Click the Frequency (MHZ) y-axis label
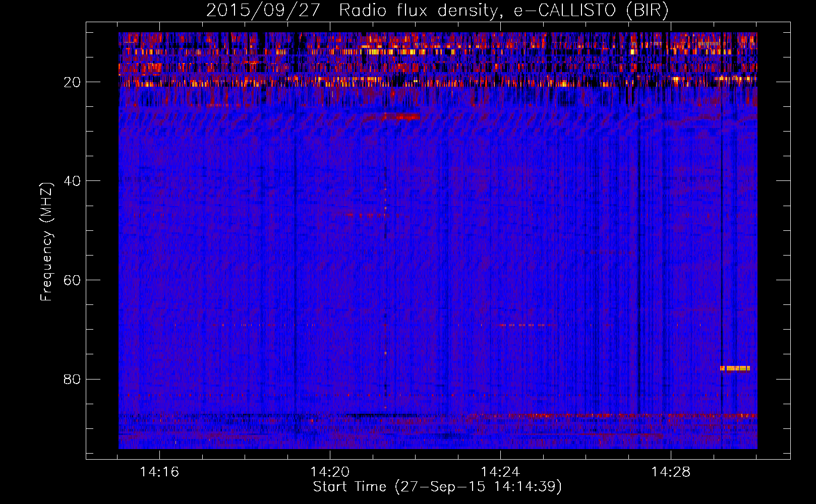816x504 pixels. click(x=46, y=242)
